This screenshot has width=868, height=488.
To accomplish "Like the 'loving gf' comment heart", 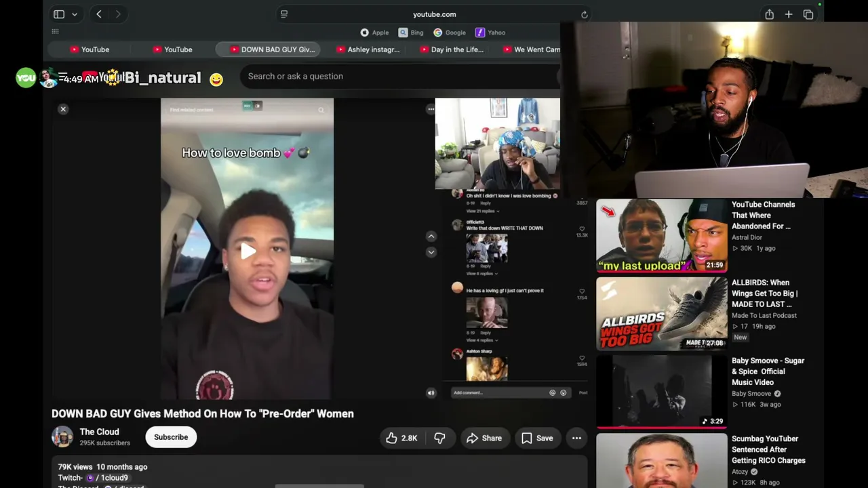I will [x=582, y=291].
